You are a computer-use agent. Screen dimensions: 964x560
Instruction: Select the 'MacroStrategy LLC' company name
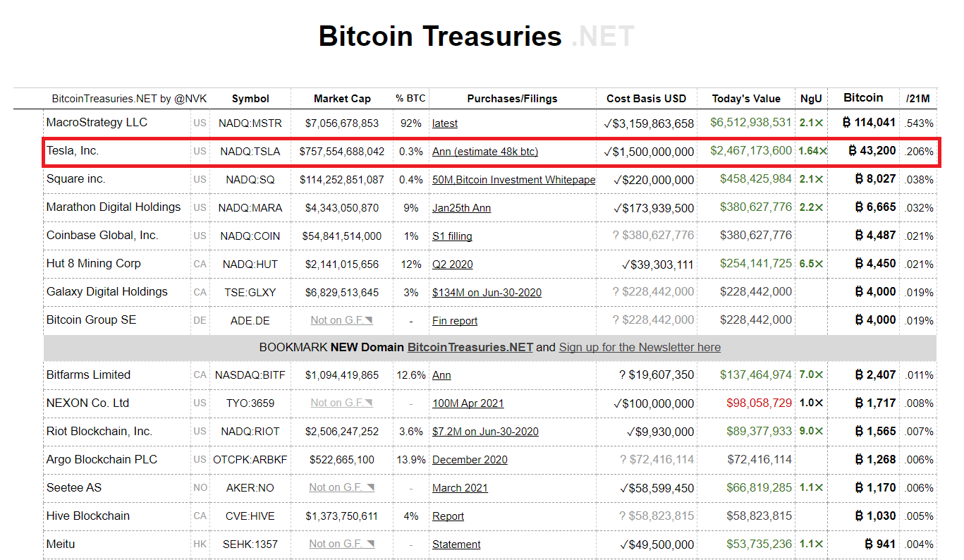click(x=97, y=123)
